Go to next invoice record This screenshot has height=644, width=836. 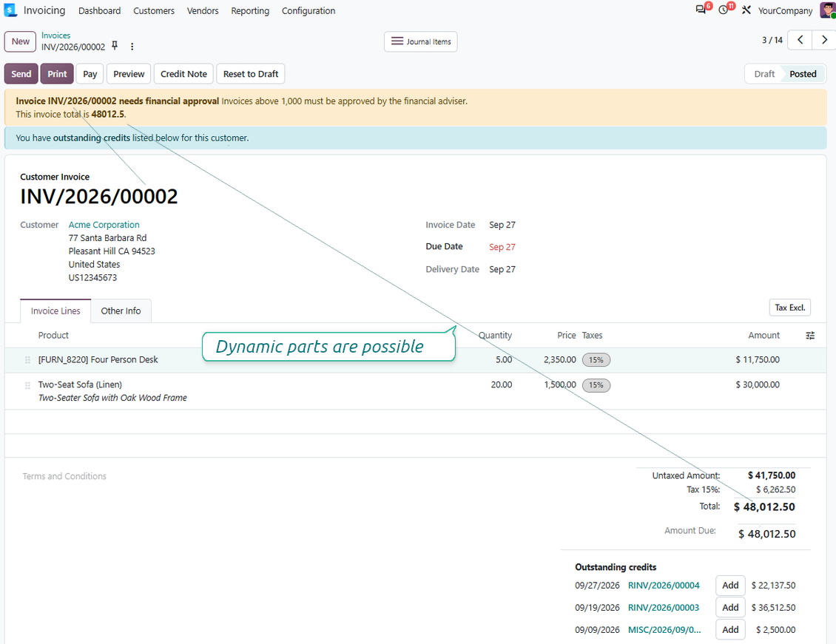[823, 40]
